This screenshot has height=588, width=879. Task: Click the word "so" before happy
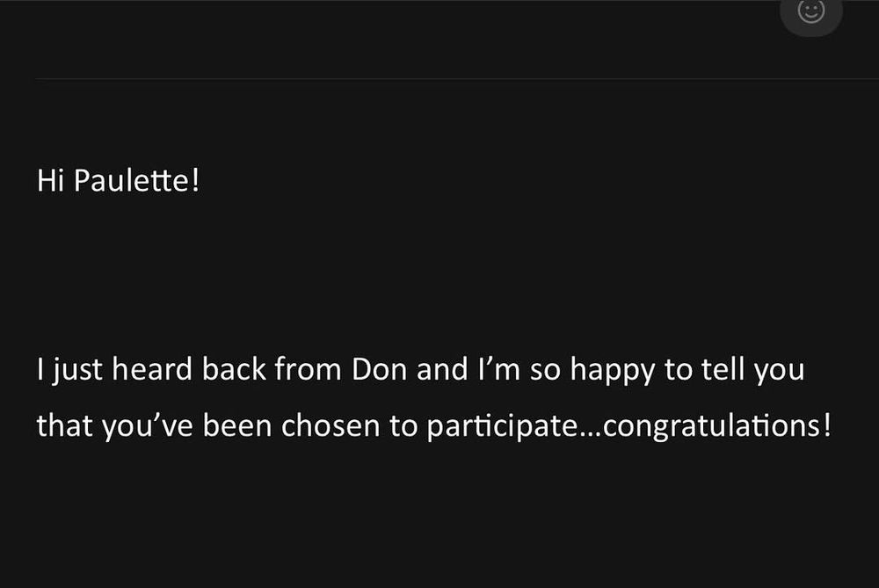click(x=545, y=372)
